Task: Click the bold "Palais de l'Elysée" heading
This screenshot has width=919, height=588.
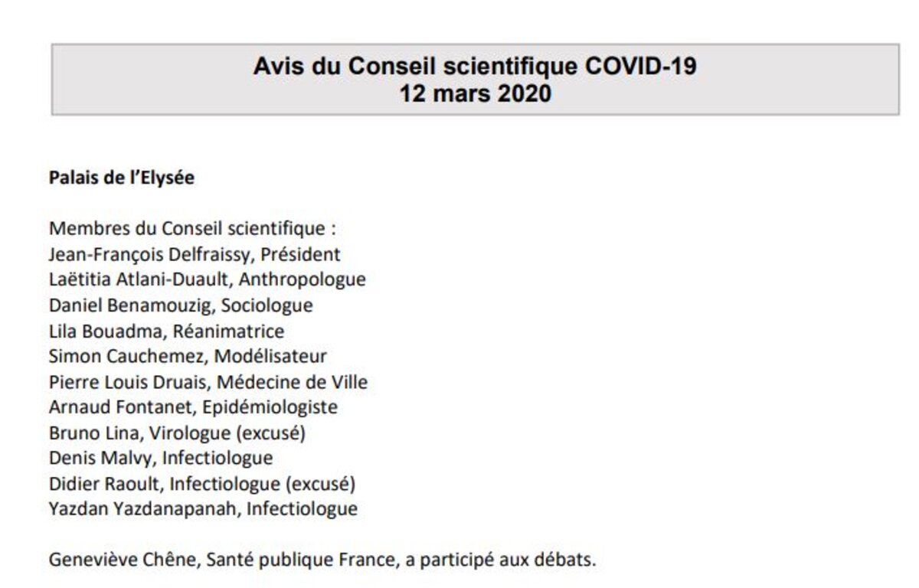Action: (x=122, y=178)
